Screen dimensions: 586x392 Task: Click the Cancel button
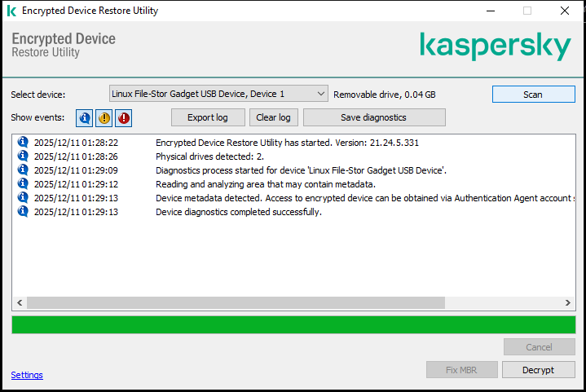[x=539, y=347]
